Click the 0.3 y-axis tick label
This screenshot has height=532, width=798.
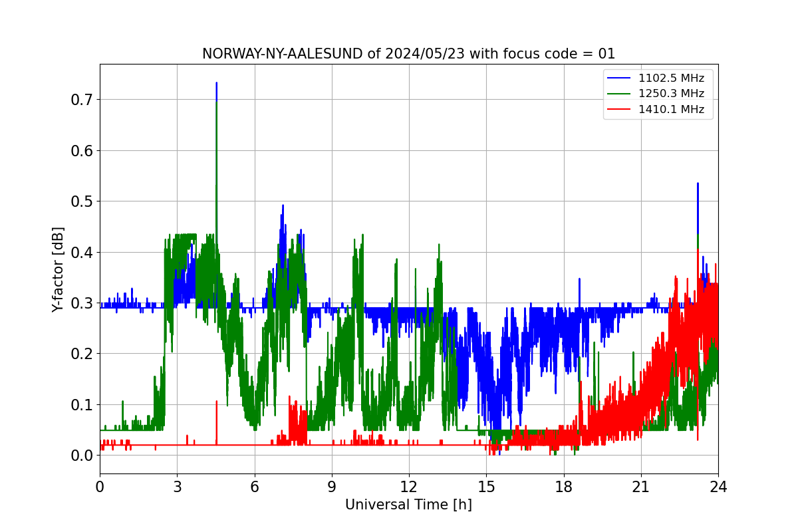click(81, 303)
